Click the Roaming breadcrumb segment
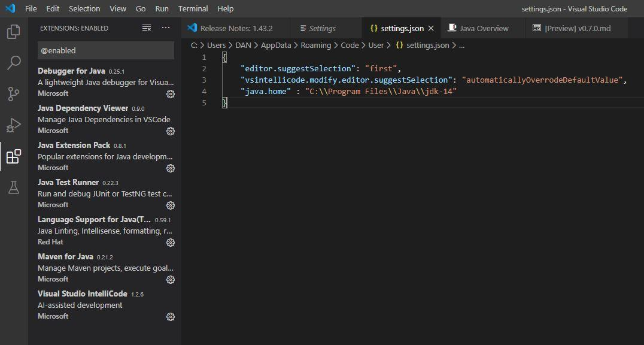The image size is (644, 345). click(315, 46)
